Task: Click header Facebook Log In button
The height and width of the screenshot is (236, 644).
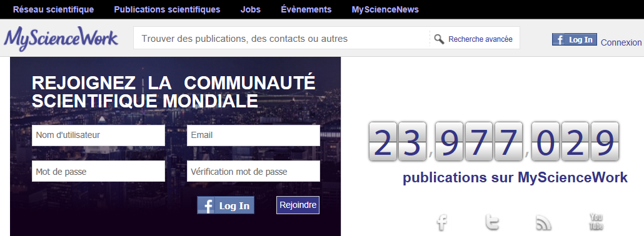Action: [x=574, y=39]
